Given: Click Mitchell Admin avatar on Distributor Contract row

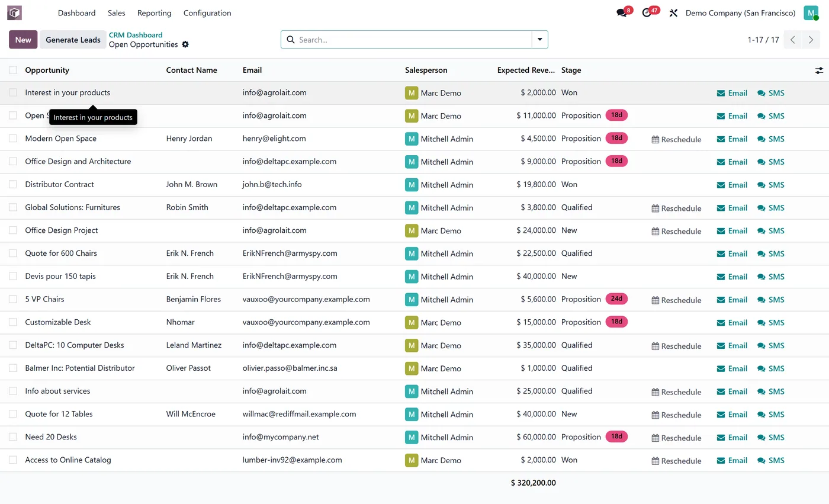Looking at the screenshot, I should [412, 185].
